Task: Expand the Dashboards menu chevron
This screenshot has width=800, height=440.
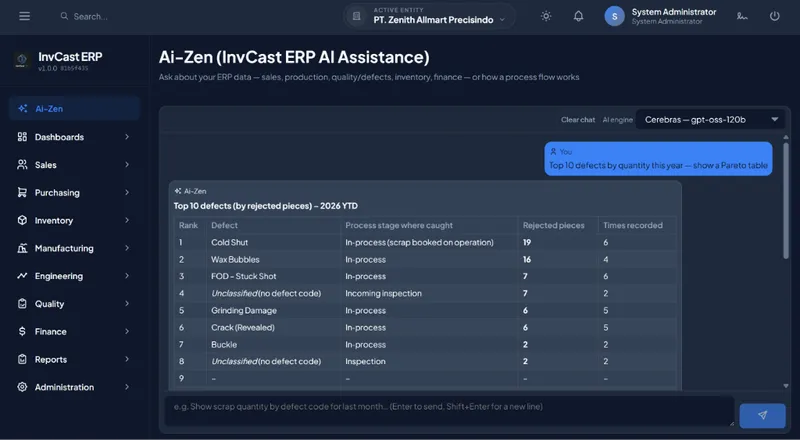Action: point(127,137)
